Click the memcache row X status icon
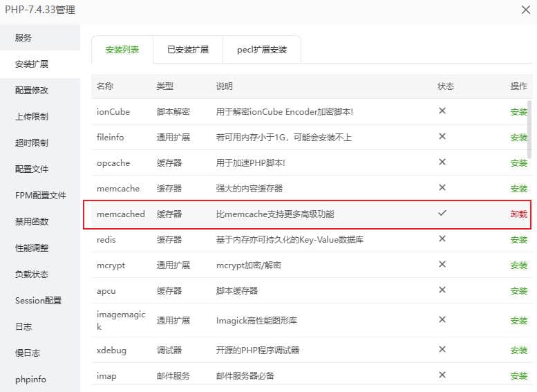537x392 pixels. click(x=442, y=187)
